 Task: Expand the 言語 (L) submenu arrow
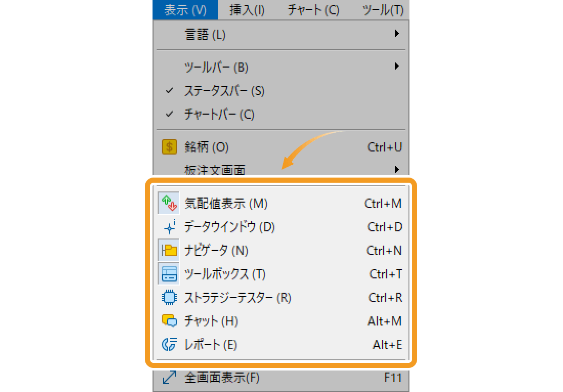click(x=397, y=33)
